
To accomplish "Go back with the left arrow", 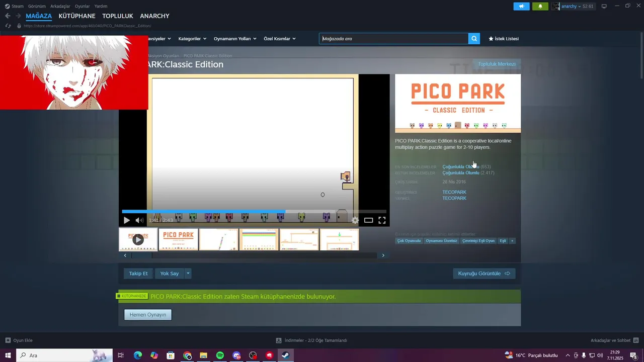I will (x=8, y=16).
